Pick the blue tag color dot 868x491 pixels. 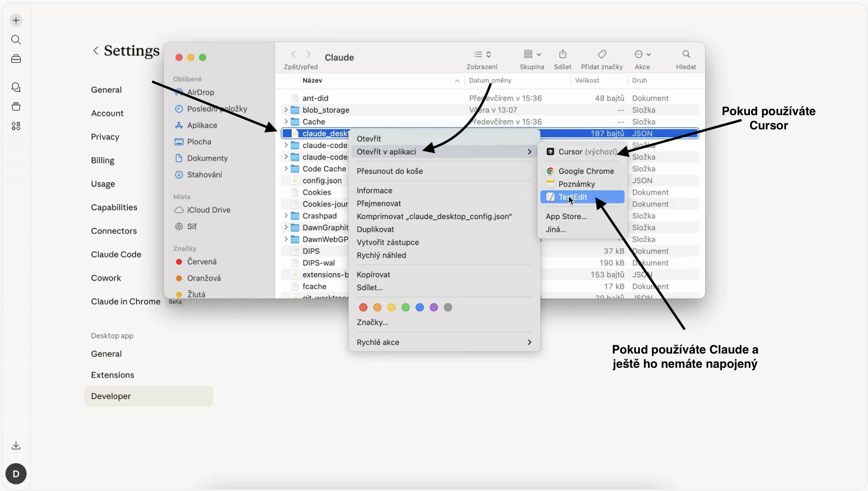click(419, 308)
